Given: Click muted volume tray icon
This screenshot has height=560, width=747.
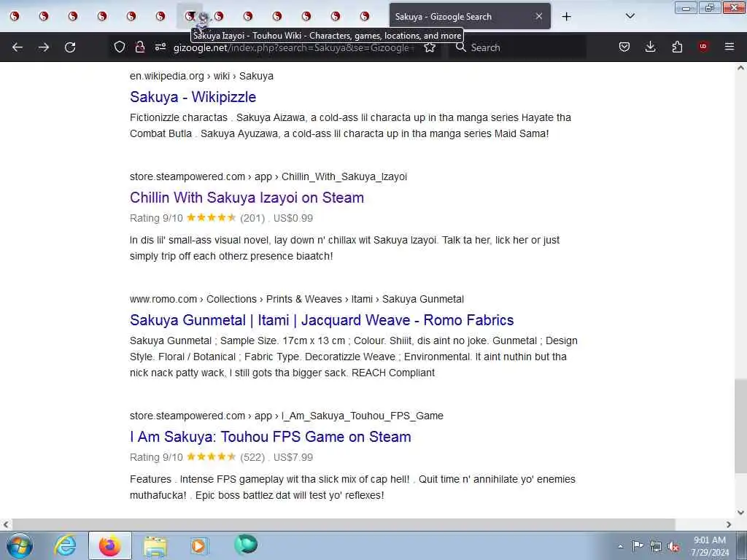Looking at the screenshot, I should tap(673, 546).
